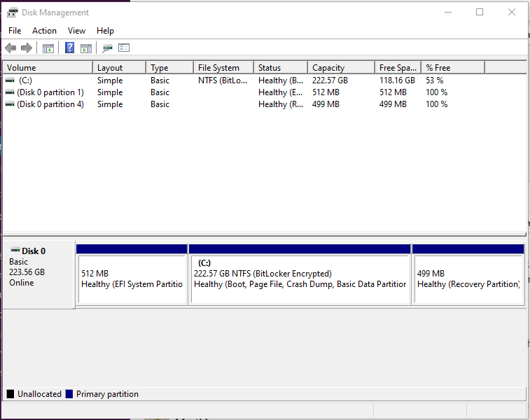The width and height of the screenshot is (530, 420).
Task: Open the Help question mark icon
Action: pos(69,48)
